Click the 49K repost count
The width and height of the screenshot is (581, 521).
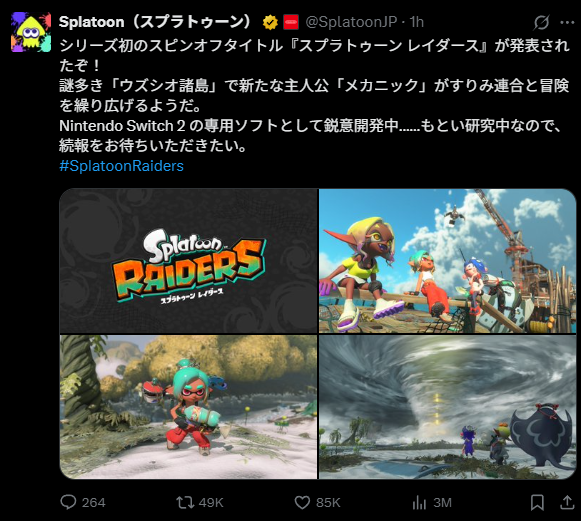(x=211, y=502)
